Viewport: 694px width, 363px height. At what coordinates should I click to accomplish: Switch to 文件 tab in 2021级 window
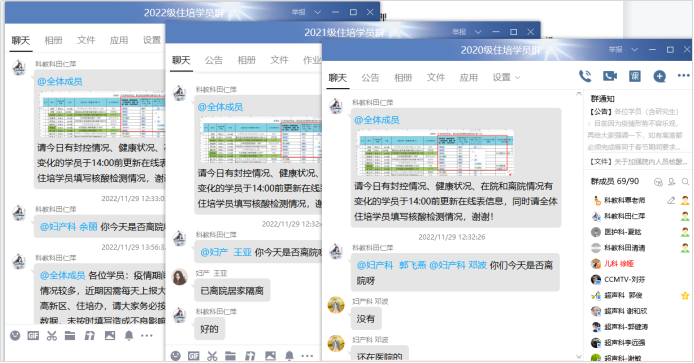click(279, 60)
